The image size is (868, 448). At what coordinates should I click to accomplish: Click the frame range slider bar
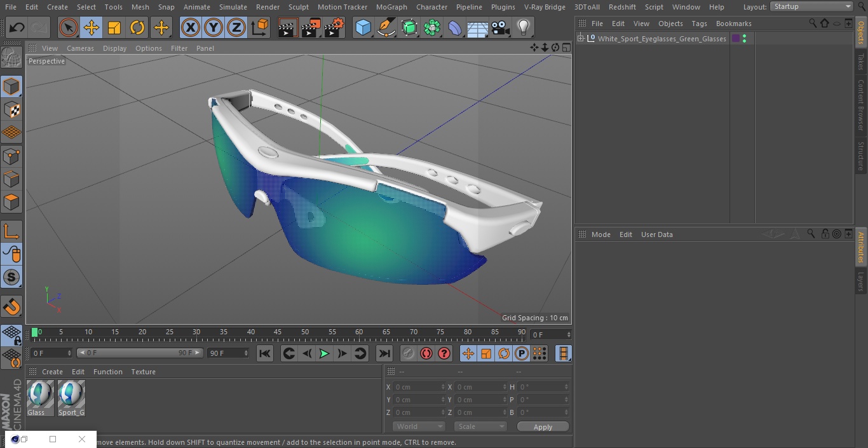click(140, 353)
